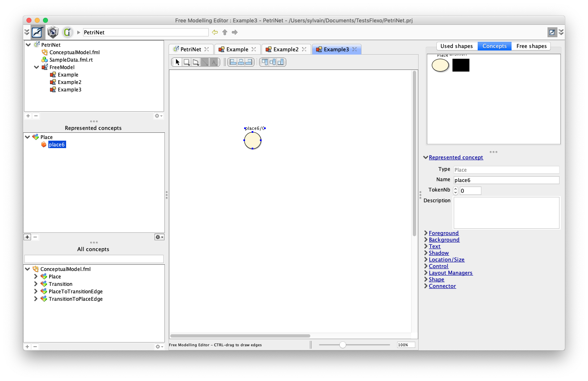The width and height of the screenshot is (588, 381).
Task: Open the Used shapes palette tab
Action: point(457,46)
